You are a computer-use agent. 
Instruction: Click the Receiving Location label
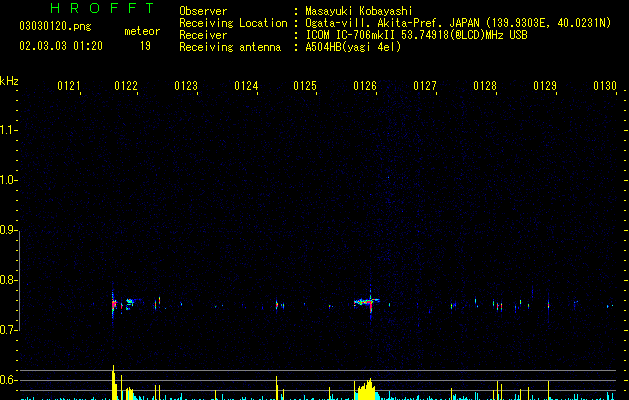[233, 23]
